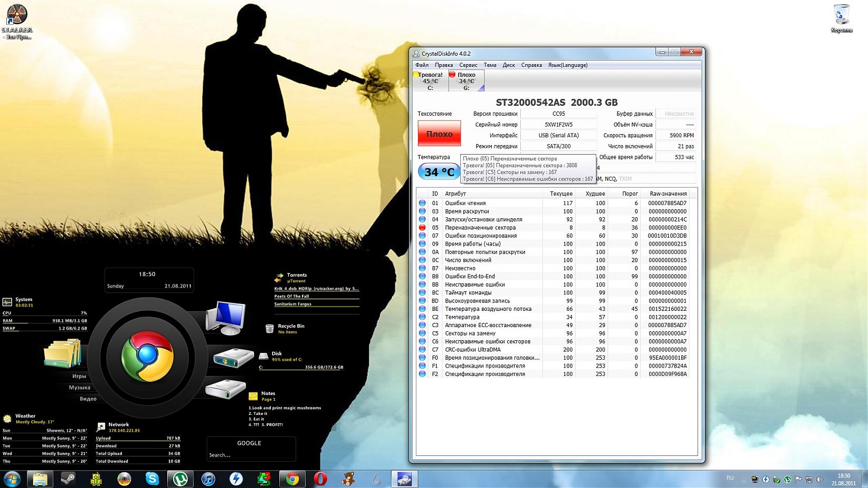Click the computer monitor icon in the widget
Screen dimensions: 868x488
pyautogui.click(x=225, y=318)
